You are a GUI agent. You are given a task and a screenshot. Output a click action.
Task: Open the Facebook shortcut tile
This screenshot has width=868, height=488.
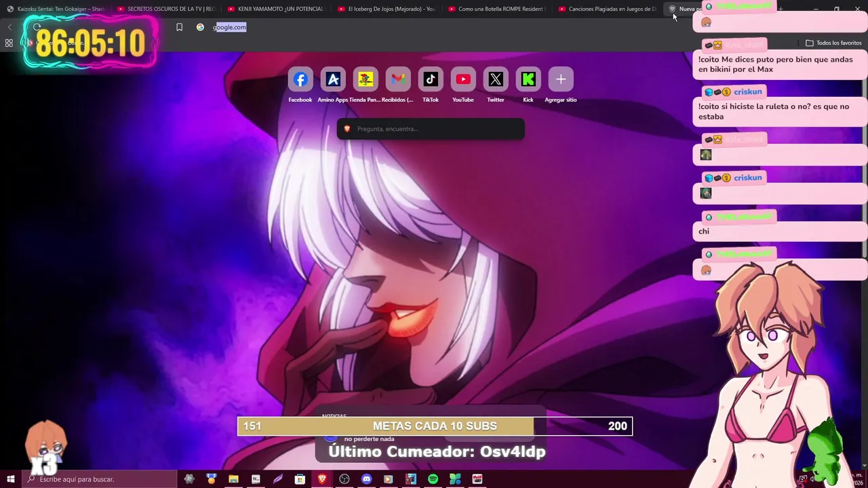coord(300,79)
